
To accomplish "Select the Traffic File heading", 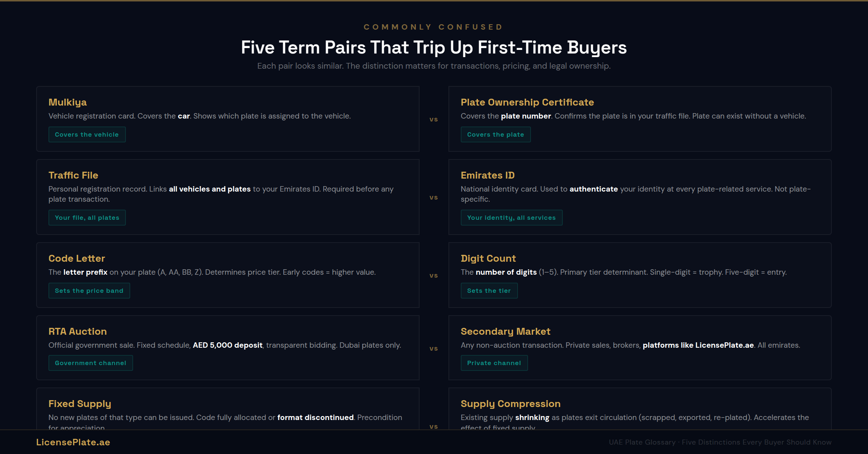I will click(x=73, y=175).
